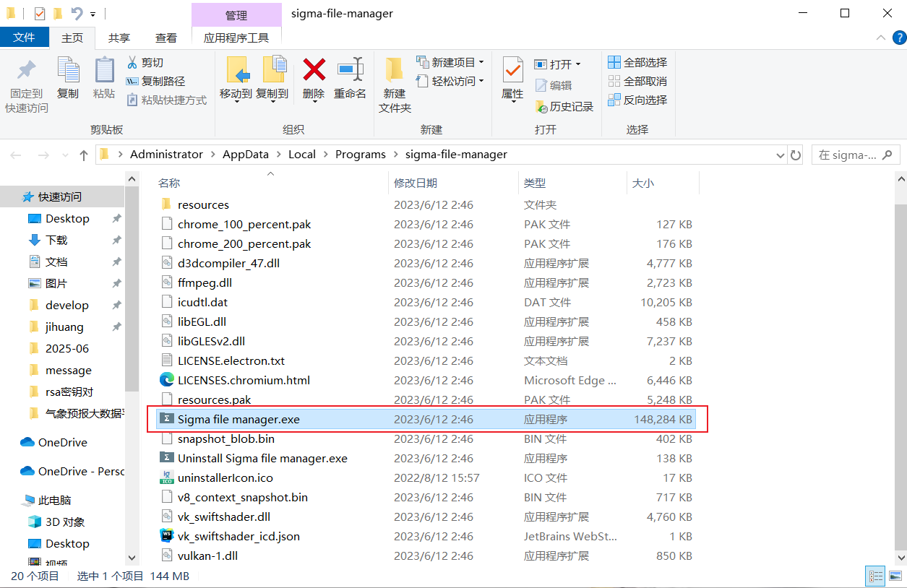The width and height of the screenshot is (907, 588).
Task: Switch to the 查看 ribbon tab
Action: (x=166, y=38)
